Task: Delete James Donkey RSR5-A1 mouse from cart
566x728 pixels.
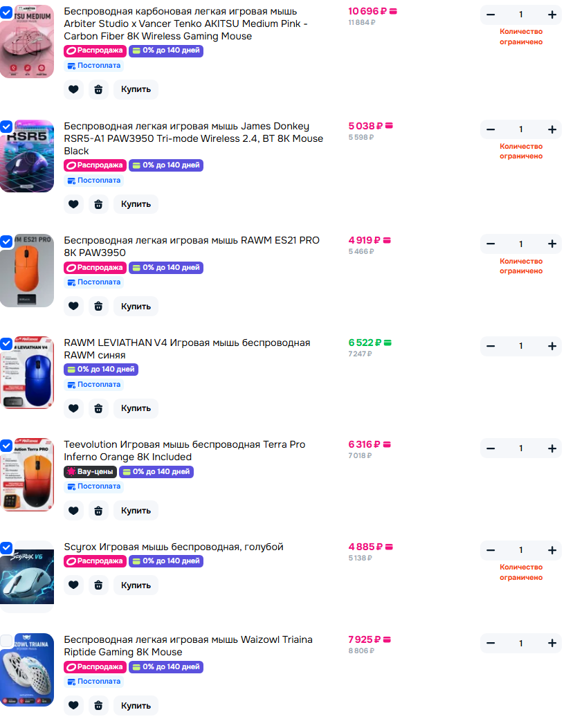Action: (98, 204)
